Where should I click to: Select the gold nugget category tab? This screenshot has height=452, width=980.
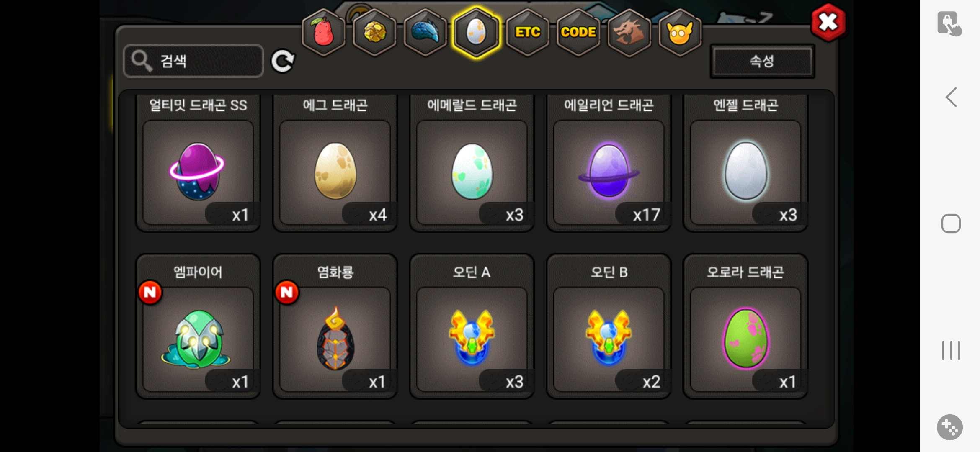tap(374, 32)
